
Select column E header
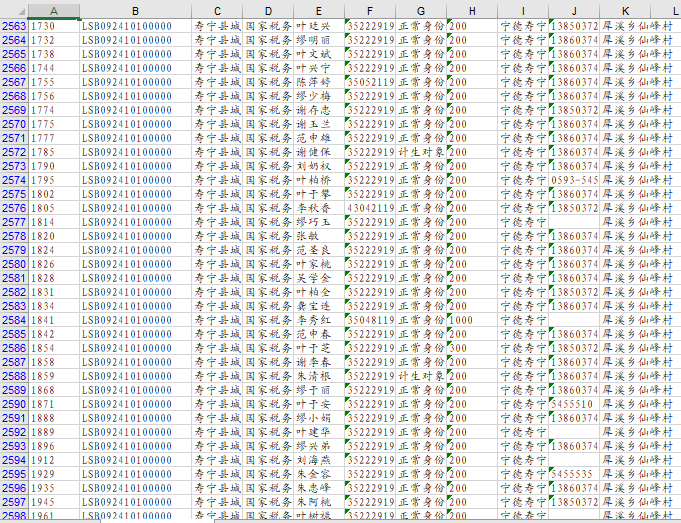[319, 11]
